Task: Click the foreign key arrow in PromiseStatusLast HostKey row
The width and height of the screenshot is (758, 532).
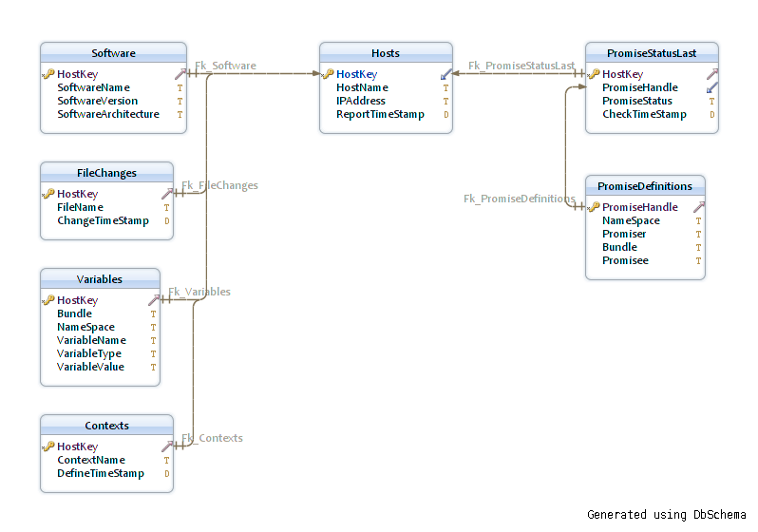Action: click(711, 74)
